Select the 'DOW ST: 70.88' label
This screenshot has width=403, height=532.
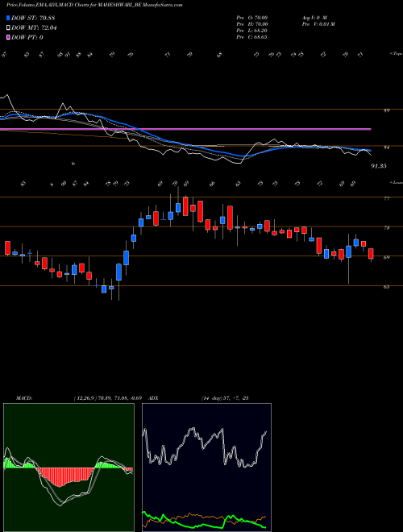click(33, 18)
